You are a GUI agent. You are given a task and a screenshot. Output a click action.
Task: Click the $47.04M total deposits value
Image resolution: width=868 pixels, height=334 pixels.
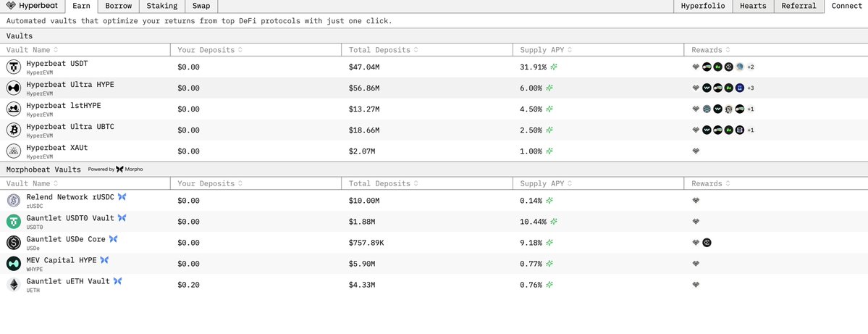point(363,67)
